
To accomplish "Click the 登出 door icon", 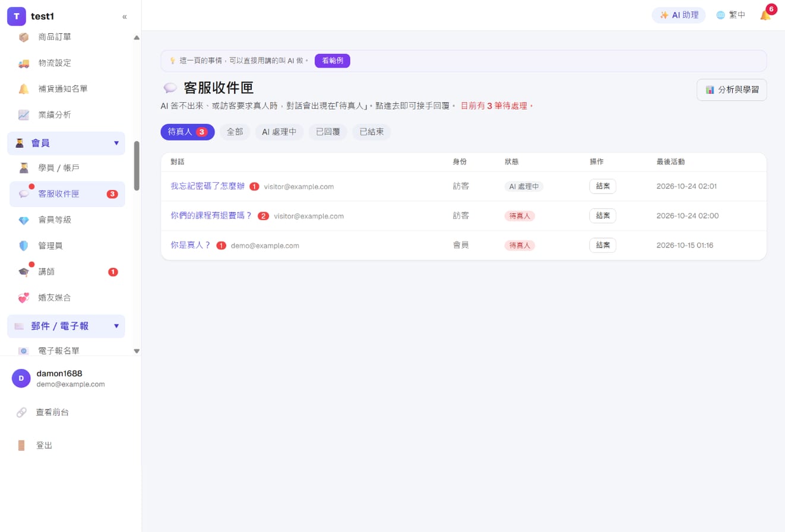I will coord(21,445).
